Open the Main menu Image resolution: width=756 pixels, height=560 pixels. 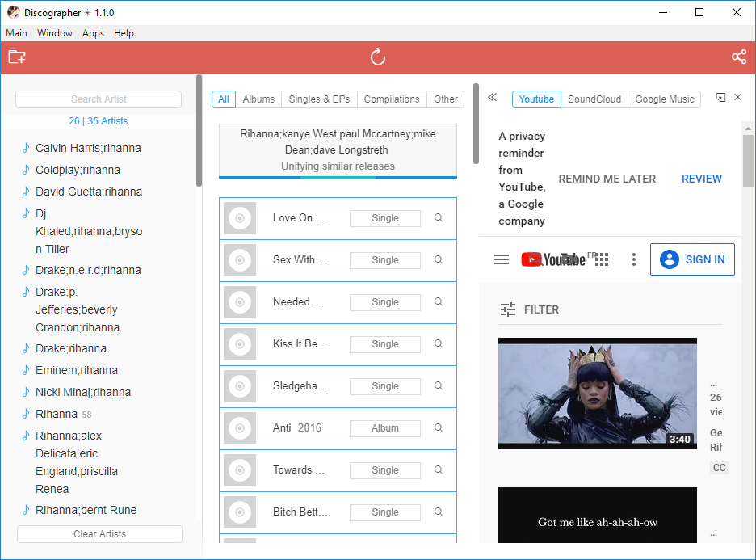tap(16, 33)
